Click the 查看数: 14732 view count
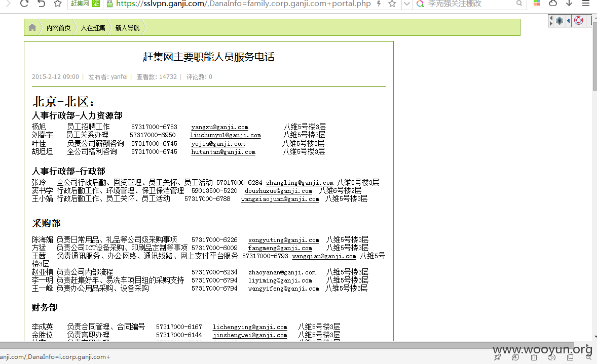 pyautogui.click(x=157, y=77)
